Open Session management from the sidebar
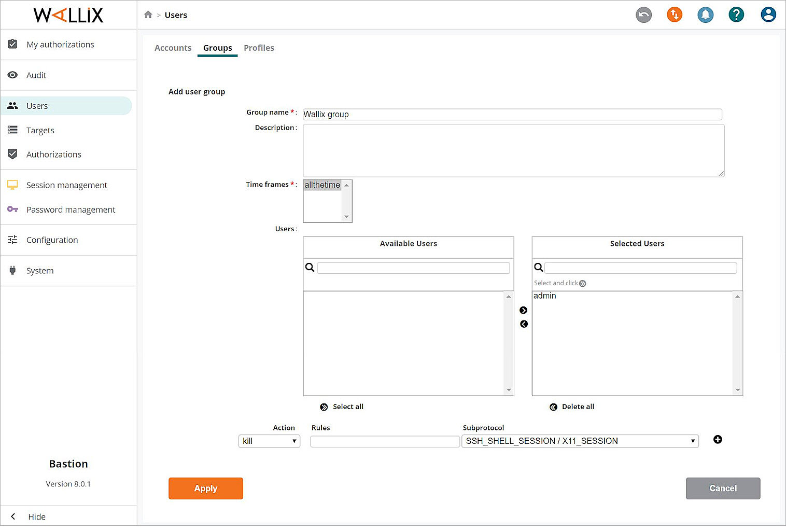 (66, 185)
